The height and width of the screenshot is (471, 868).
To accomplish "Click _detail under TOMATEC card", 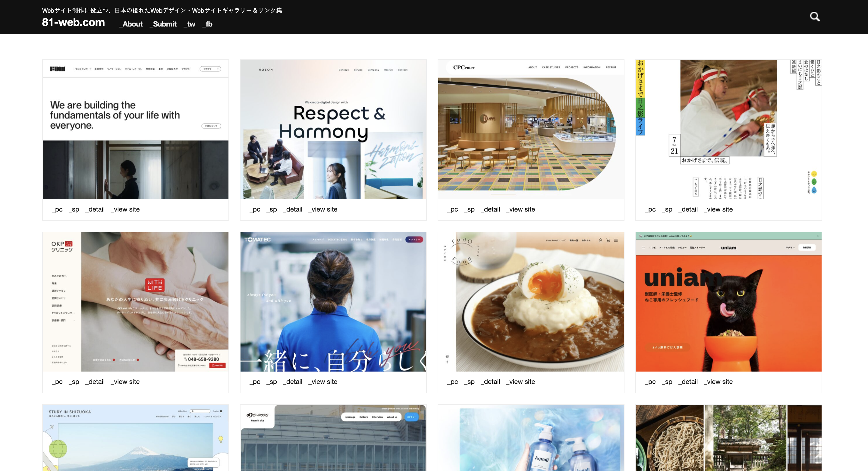I will [292, 382].
